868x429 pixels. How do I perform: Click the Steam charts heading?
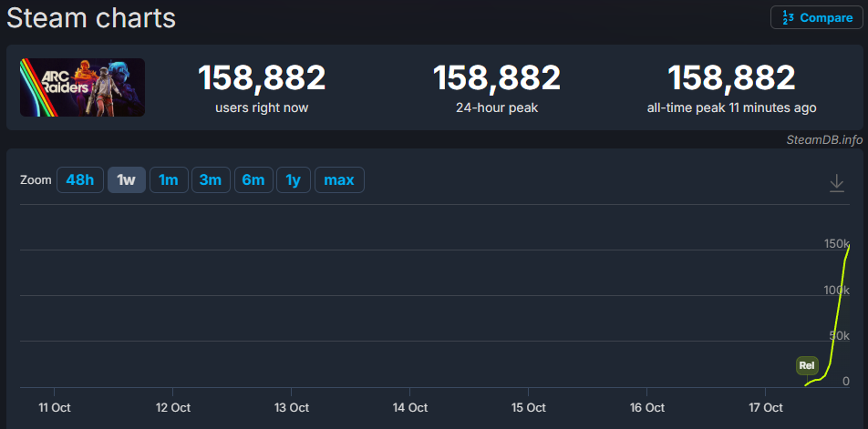[x=91, y=17]
